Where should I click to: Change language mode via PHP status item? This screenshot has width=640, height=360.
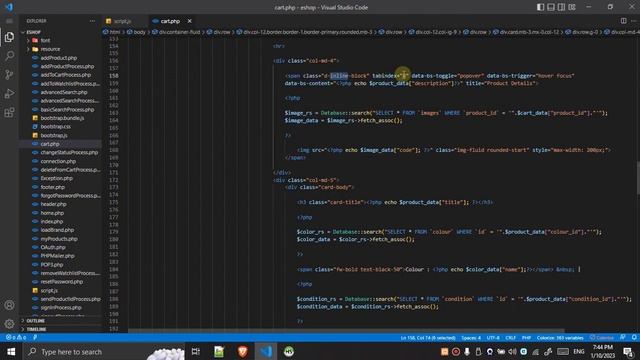tap(527, 338)
